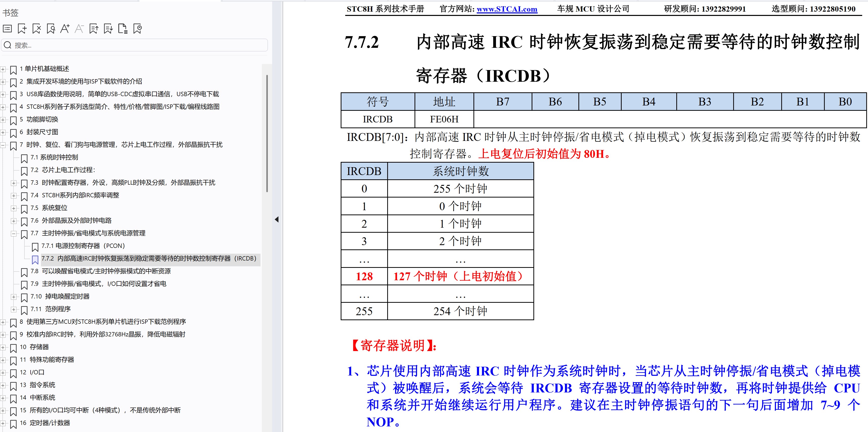Expand chapter 14 中断系统
Viewport: 868px width, 432px height.
pyautogui.click(x=3, y=398)
